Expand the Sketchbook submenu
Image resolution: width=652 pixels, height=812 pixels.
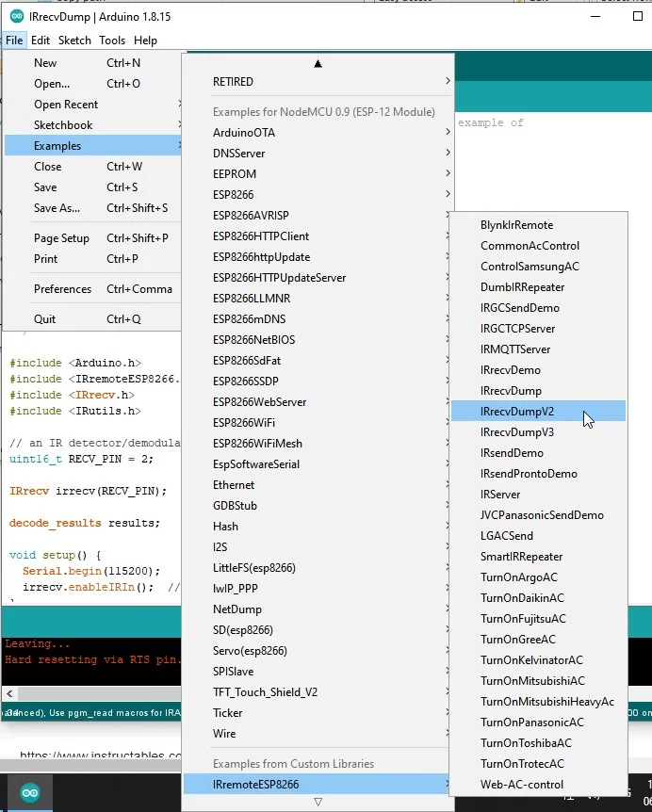pos(93,124)
